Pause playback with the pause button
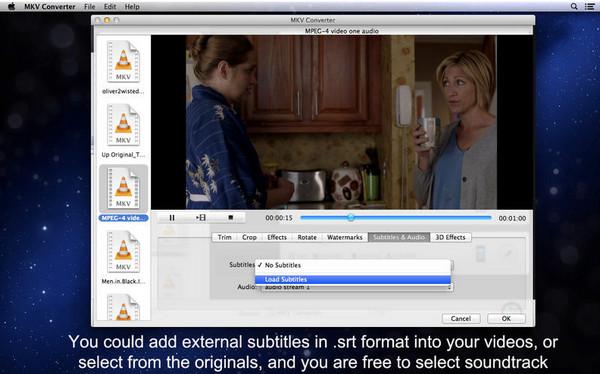Image resolution: width=600 pixels, height=374 pixels. point(172,218)
